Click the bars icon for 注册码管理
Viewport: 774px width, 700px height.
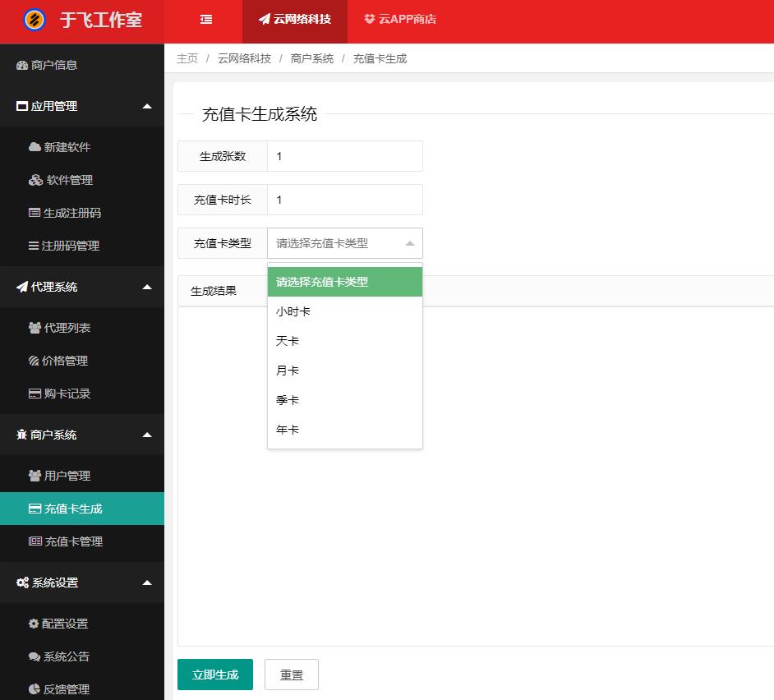(x=34, y=246)
